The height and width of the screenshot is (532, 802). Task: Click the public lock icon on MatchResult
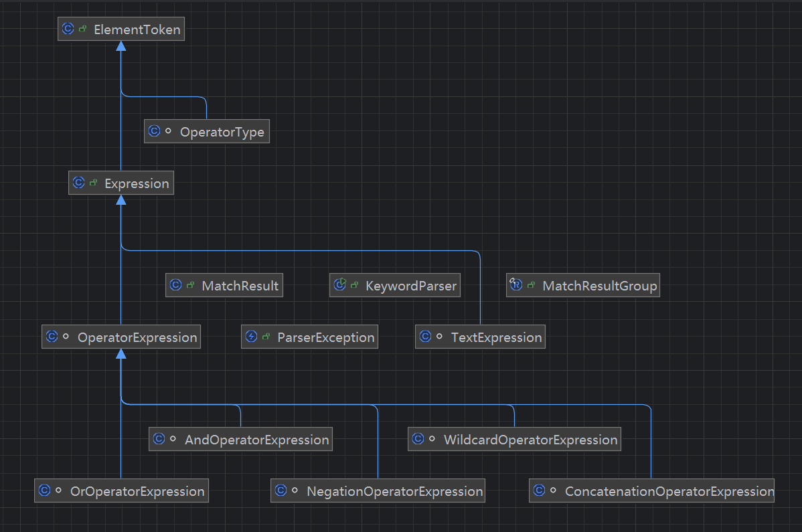[191, 286]
